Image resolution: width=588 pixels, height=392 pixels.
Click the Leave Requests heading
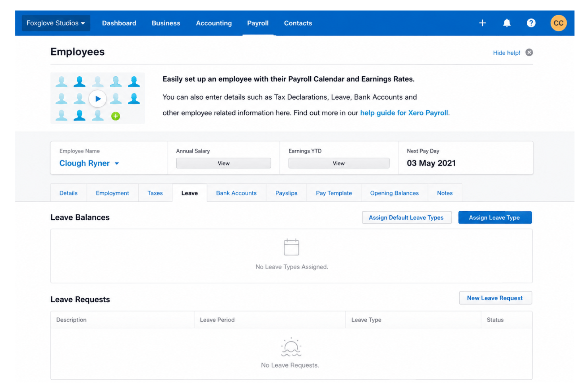[80, 299]
